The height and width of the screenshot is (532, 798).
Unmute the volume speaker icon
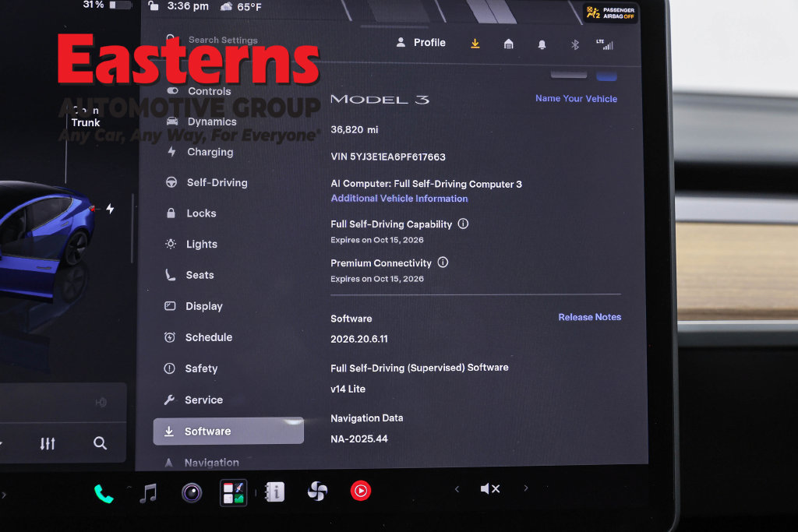tap(490, 488)
